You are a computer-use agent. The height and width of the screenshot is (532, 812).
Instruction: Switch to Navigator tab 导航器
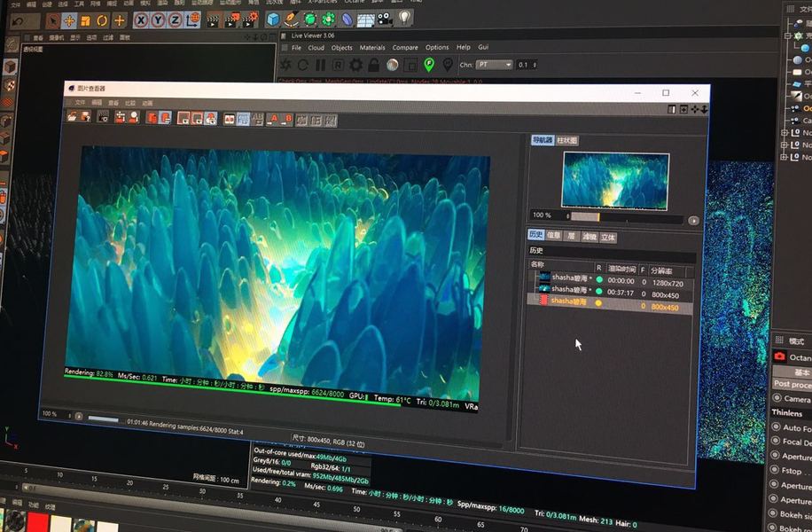pyautogui.click(x=543, y=140)
